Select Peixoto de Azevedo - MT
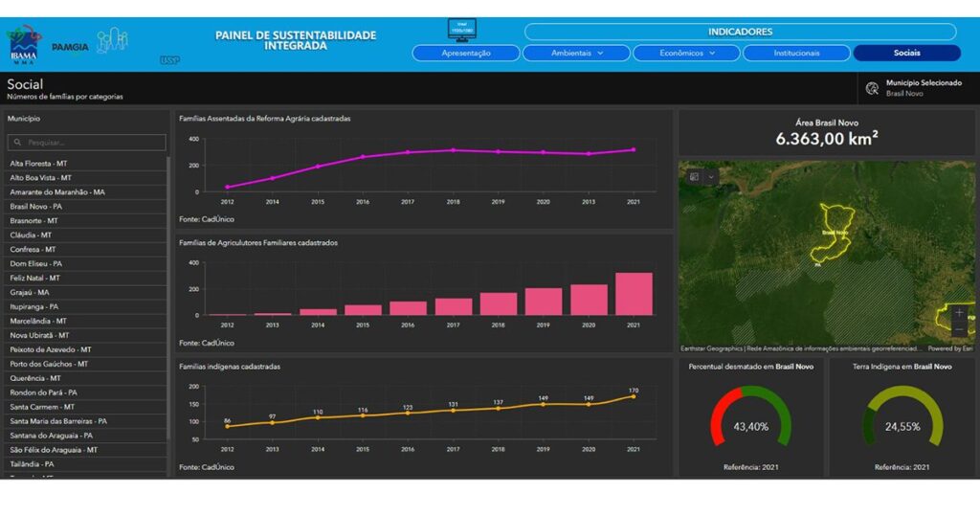 [x=85, y=350]
